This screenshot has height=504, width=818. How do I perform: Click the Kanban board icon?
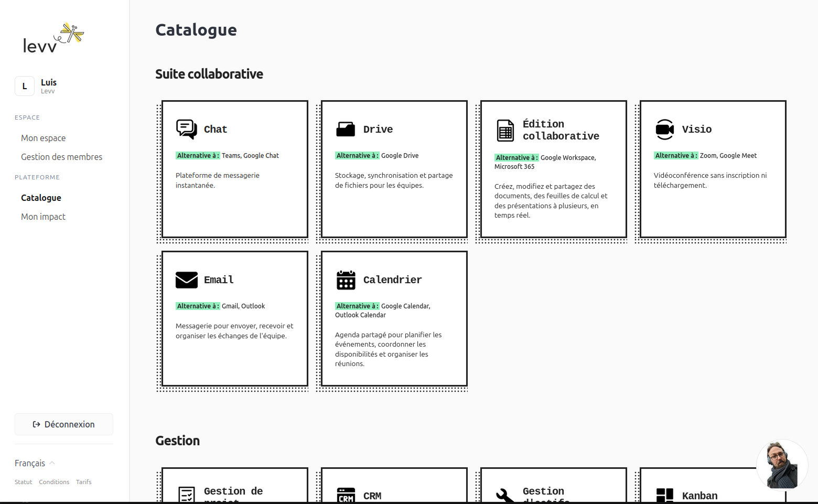[665, 496]
